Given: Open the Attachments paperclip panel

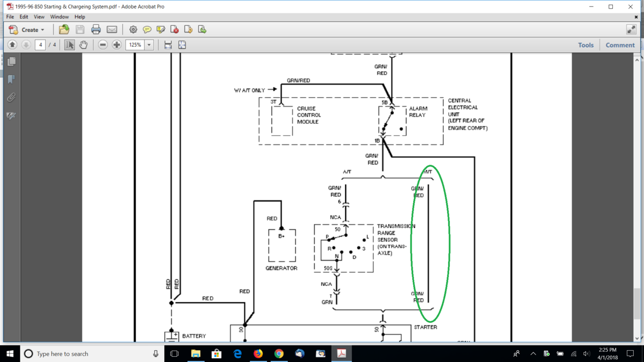Looking at the screenshot, I should [x=11, y=98].
